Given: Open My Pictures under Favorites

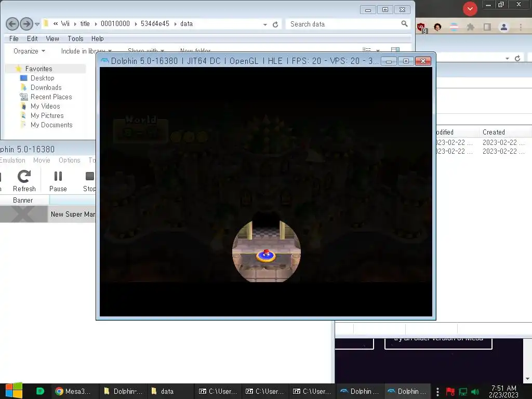Looking at the screenshot, I should [x=47, y=115].
